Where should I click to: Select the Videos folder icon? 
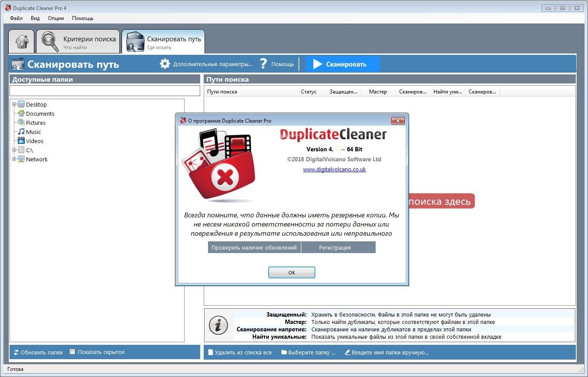pyautogui.click(x=21, y=141)
